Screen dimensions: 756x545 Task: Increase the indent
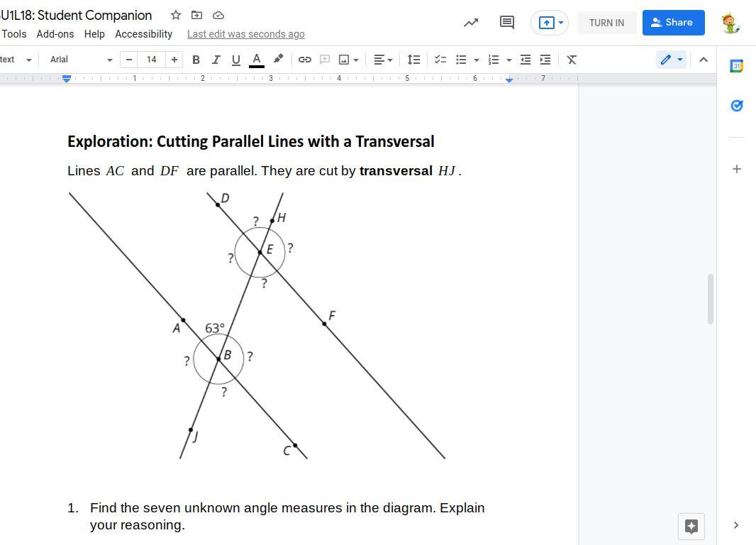(x=545, y=60)
